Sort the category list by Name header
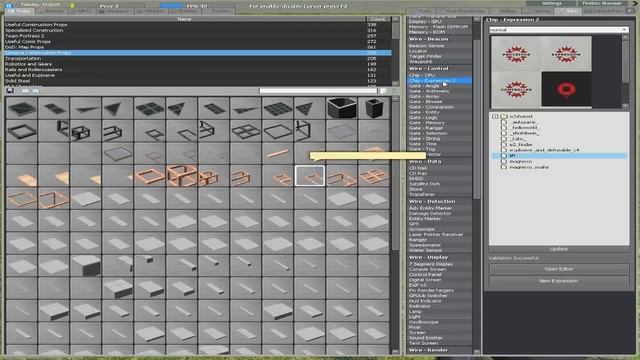 tap(184, 19)
